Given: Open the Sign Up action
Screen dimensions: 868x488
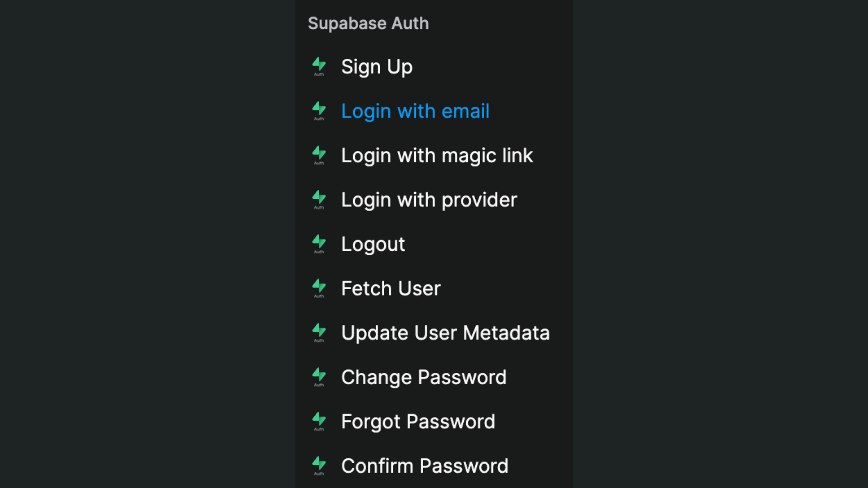Looking at the screenshot, I should (x=377, y=66).
